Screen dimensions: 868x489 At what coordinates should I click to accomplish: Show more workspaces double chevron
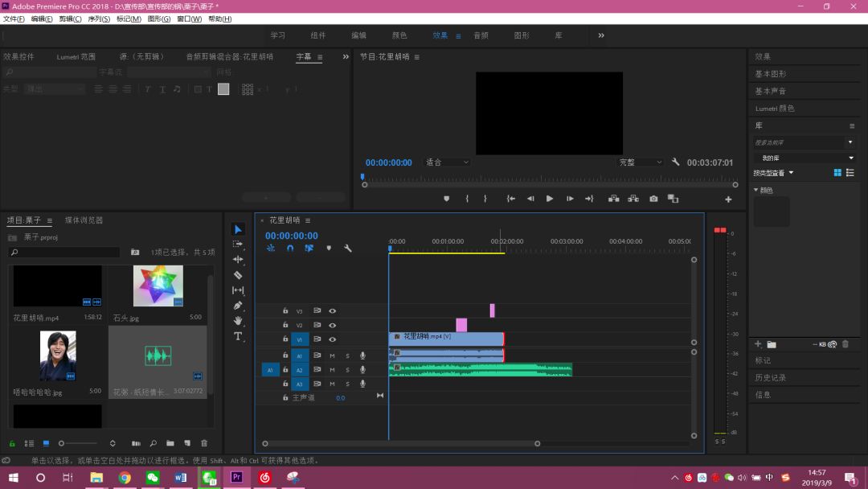pos(601,35)
